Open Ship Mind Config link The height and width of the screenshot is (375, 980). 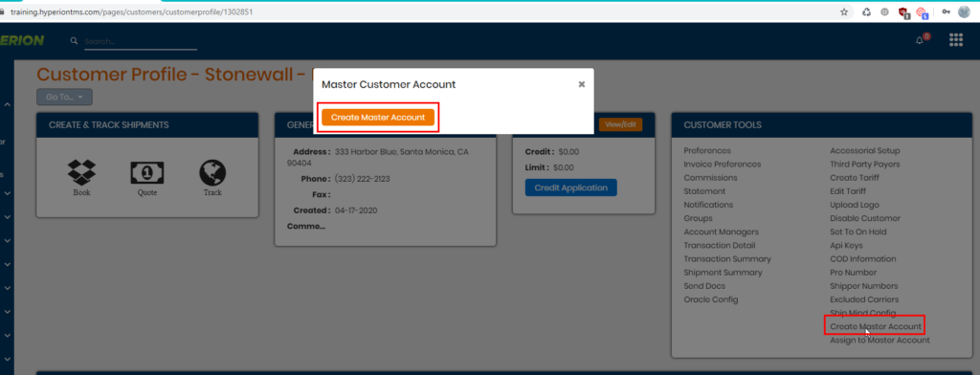[863, 313]
